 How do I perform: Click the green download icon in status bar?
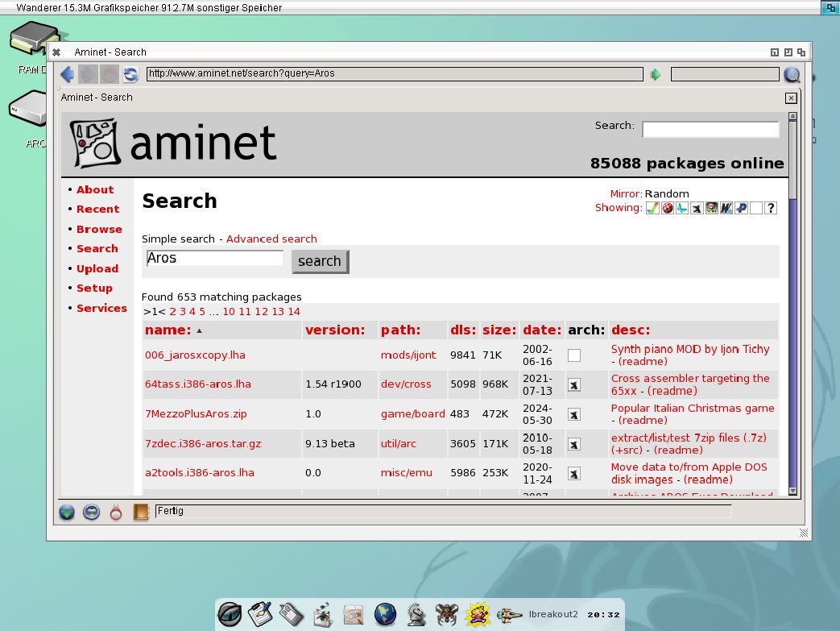click(x=68, y=512)
